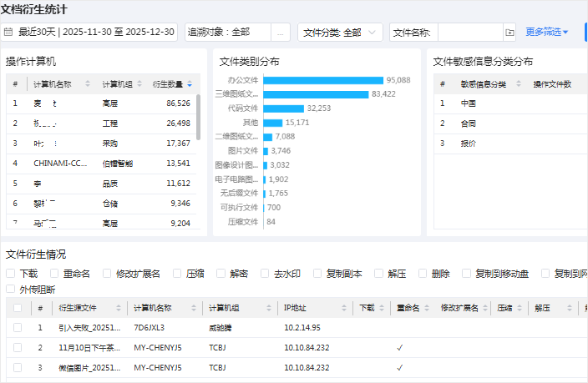
Task: Click the trace object ellipsis button
Action: [280, 33]
